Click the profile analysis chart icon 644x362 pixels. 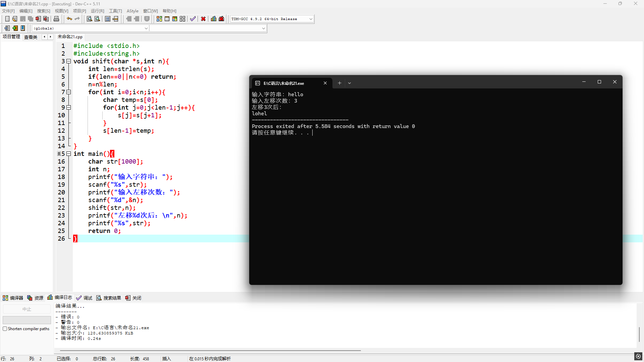tap(214, 19)
